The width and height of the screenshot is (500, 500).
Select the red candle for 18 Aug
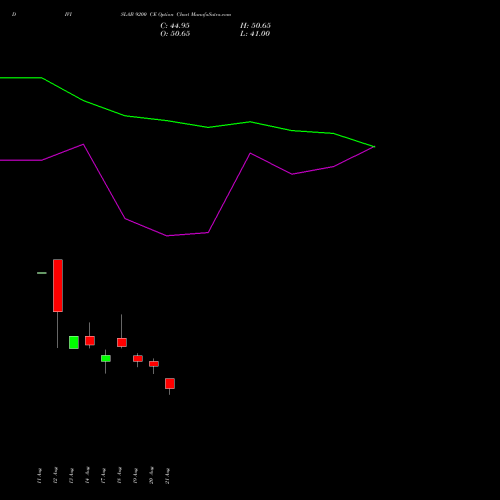click(122, 342)
